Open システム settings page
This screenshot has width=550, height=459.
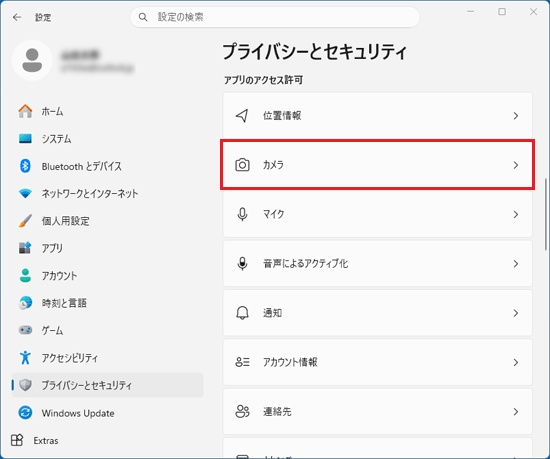[56, 139]
